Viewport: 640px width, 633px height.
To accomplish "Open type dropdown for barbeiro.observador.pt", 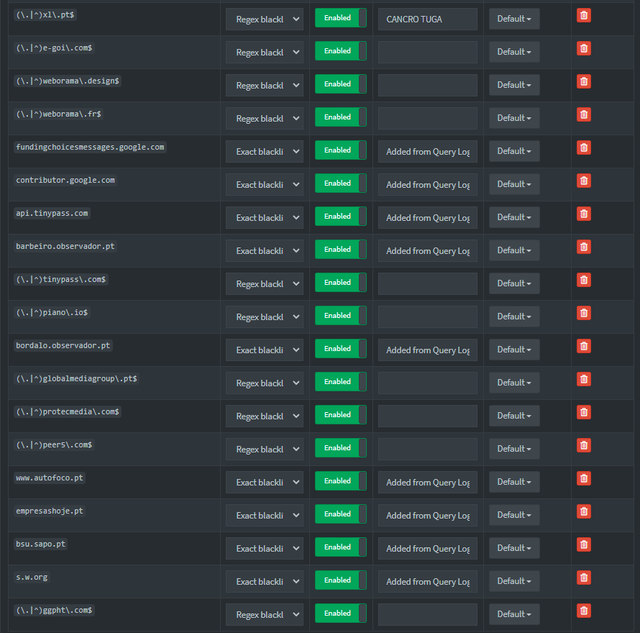I will (264, 251).
